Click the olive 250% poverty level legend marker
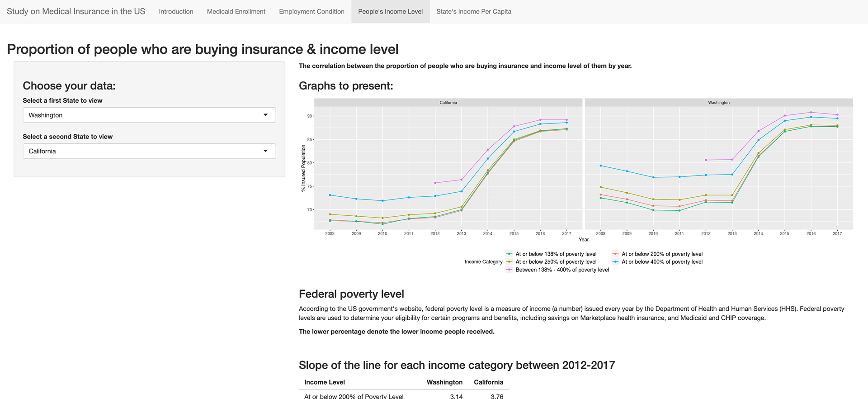The height and width of the screenshot is (399, 868). (509, 262)
